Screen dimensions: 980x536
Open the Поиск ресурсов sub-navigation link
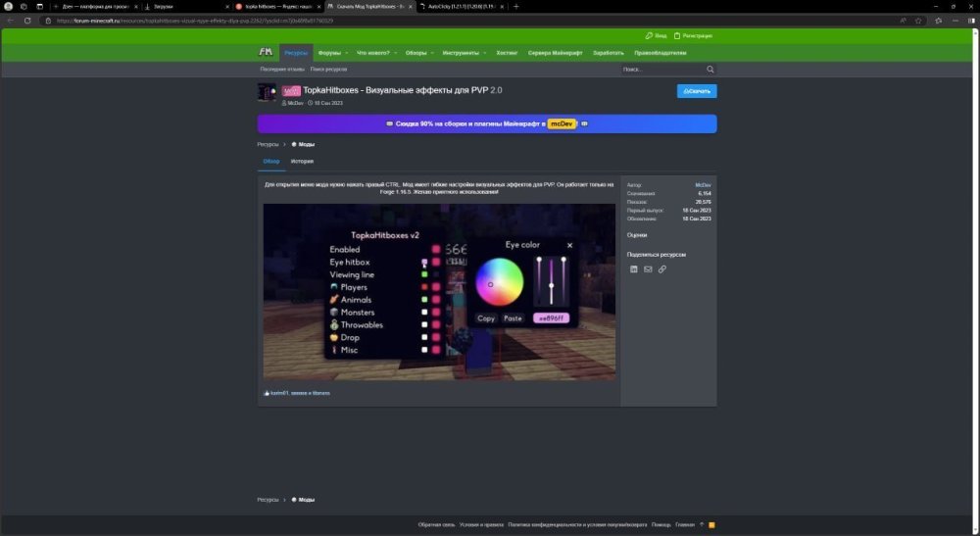[328, 70]
